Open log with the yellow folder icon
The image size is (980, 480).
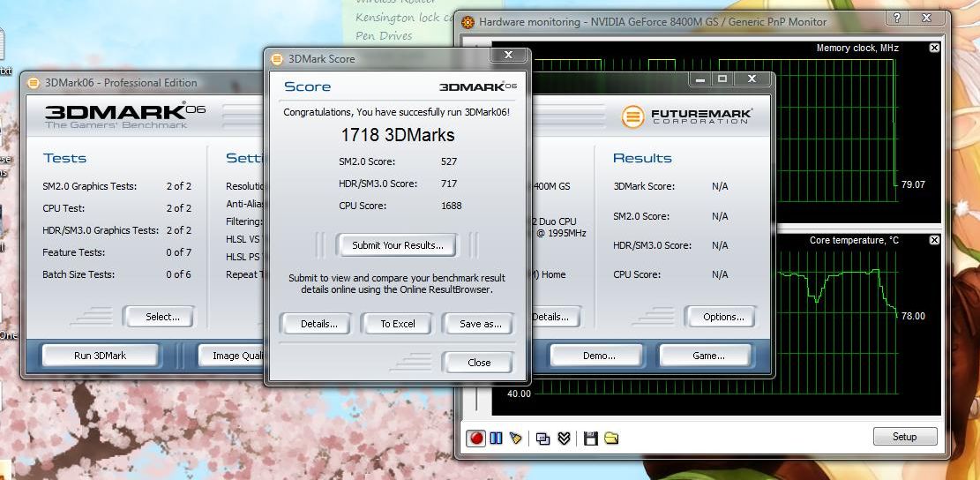(611, 439)
